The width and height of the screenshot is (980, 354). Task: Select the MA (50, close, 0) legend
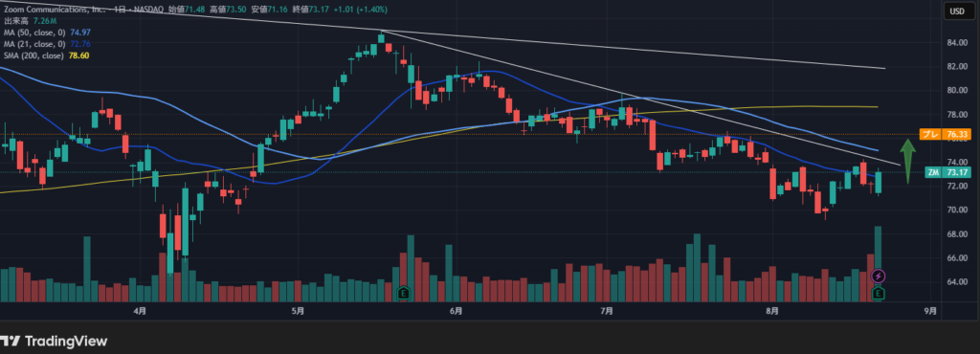coord(35,32)
